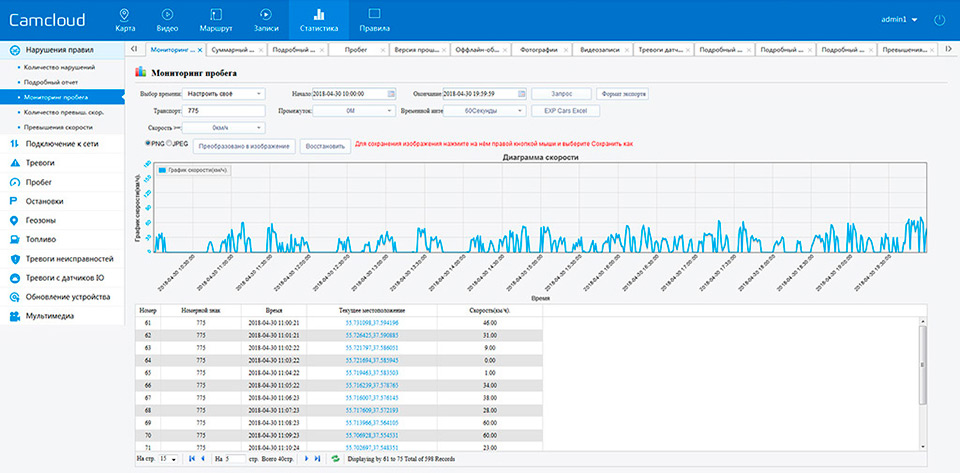Viewport: 960px width, 473px height.
Task: Open the Выбор времени dropdown
Action: click(225, 93)
